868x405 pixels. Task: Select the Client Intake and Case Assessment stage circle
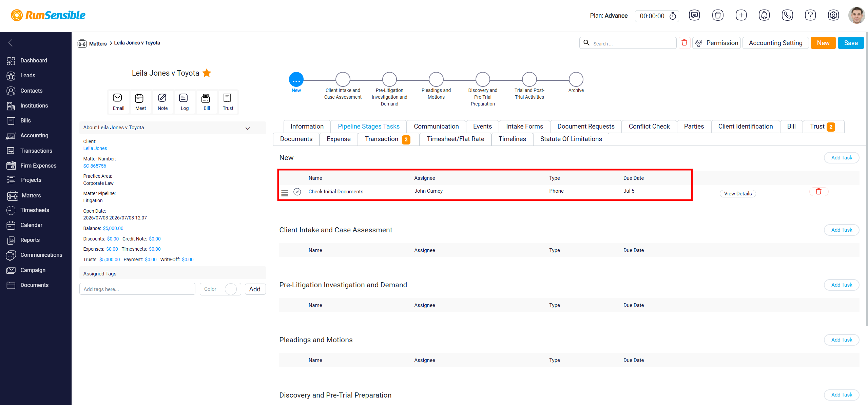(343, 79)
